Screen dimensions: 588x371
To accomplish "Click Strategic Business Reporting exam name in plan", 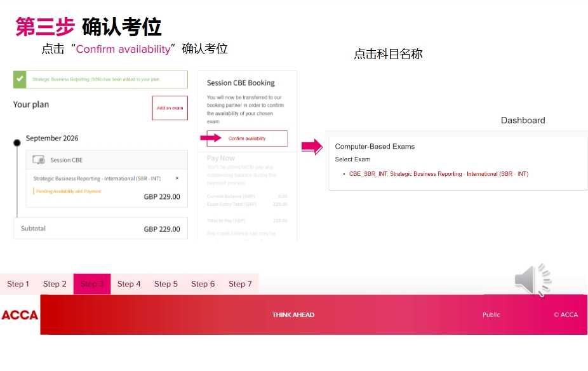I will 97,179.
